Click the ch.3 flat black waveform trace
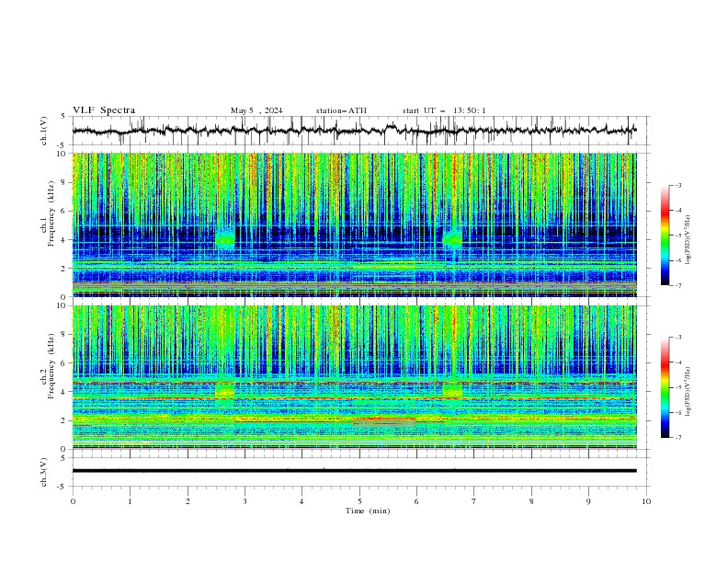The image size is (728, 563). 354,471
